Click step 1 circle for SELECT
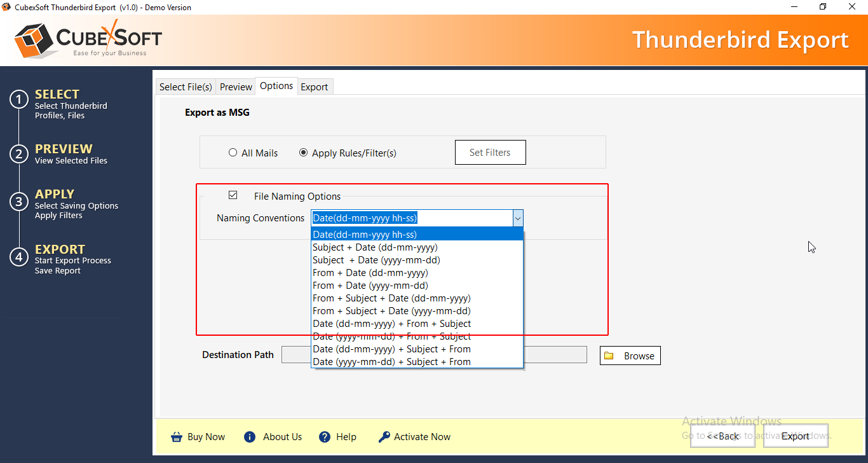Viewport: 868px width, 463px height. [19, 100]
